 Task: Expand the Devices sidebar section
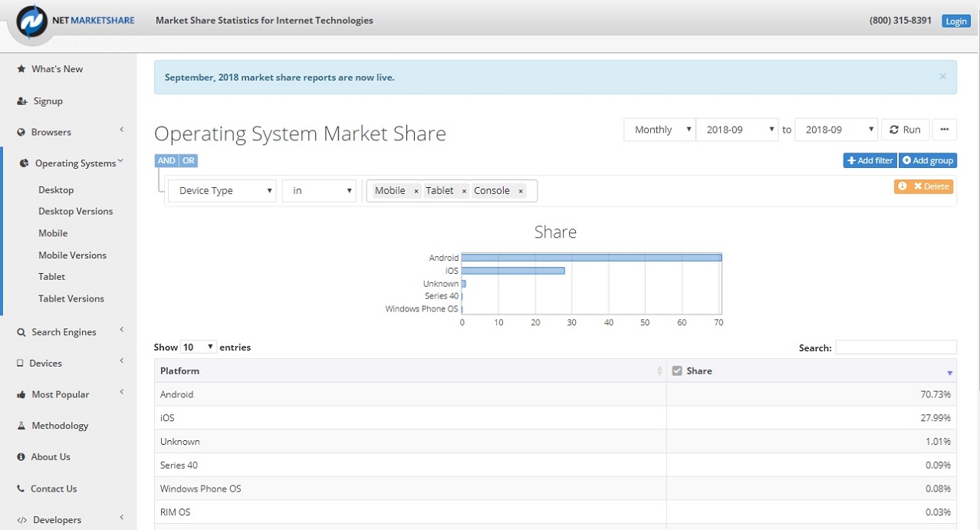[x=121, y=361]
